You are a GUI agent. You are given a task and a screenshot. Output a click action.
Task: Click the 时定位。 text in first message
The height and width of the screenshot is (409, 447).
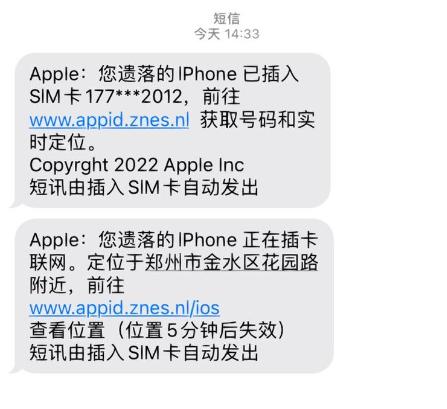pyautogui.click(x=63, y=142)
